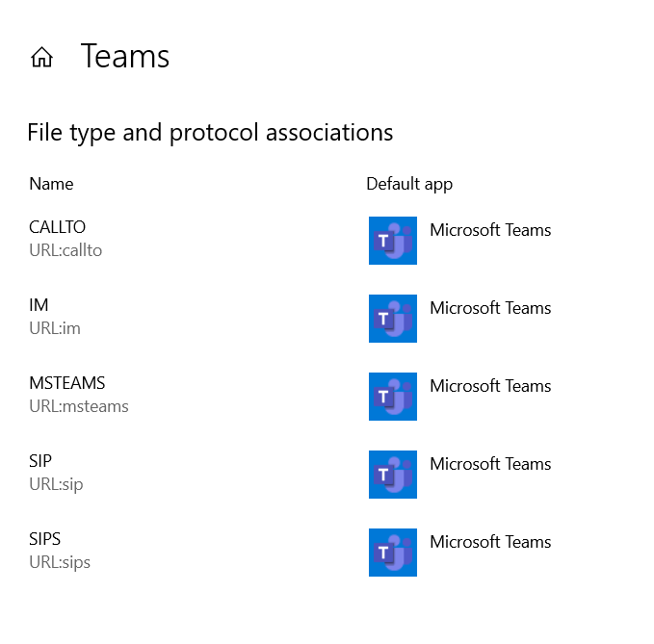The width and height of the screenshot is (654, 644).
Task: Select the CALLTO protocol name
Action: pos(57,227)
